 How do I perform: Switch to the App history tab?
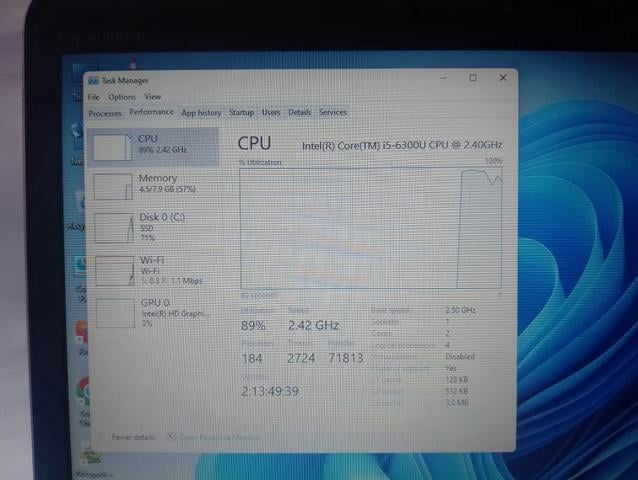(x=201, y=113)
